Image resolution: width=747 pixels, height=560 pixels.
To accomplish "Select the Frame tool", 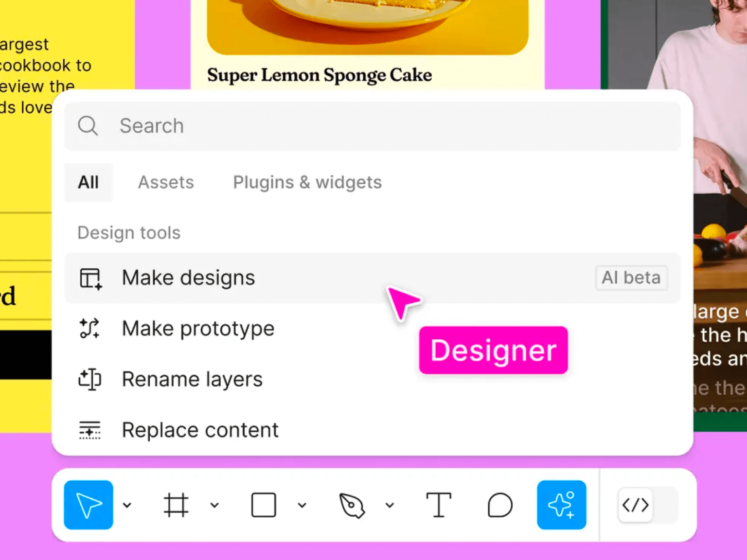I will (x=176, y=505).
